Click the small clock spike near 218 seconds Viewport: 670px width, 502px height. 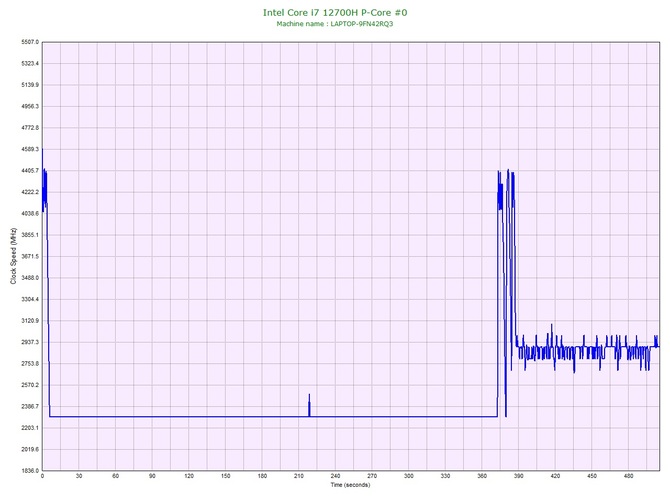[x=309, y=405]
